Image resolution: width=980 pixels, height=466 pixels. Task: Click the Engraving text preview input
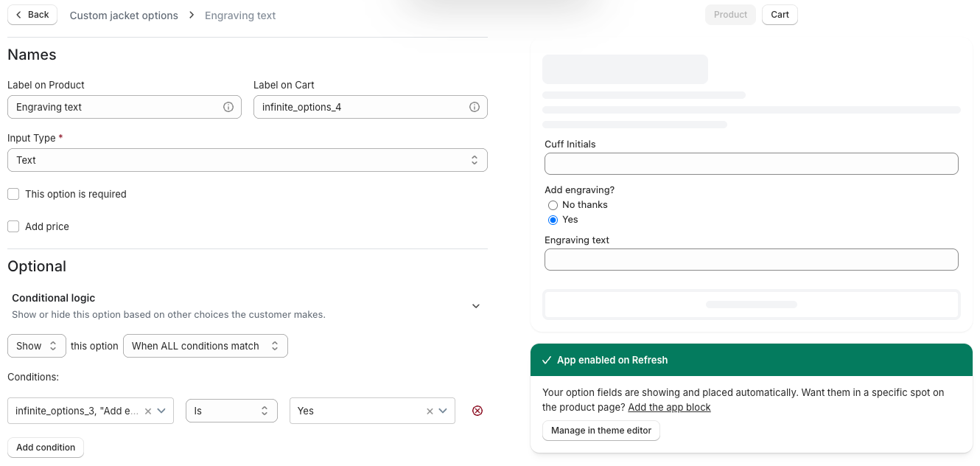click(x=752, y=260)
